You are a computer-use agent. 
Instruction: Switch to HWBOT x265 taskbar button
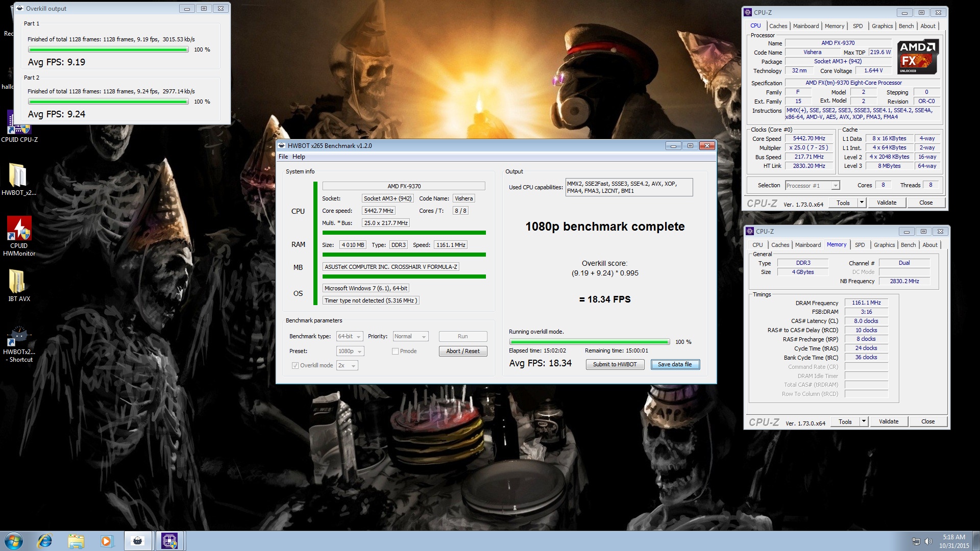pos(138,541)
